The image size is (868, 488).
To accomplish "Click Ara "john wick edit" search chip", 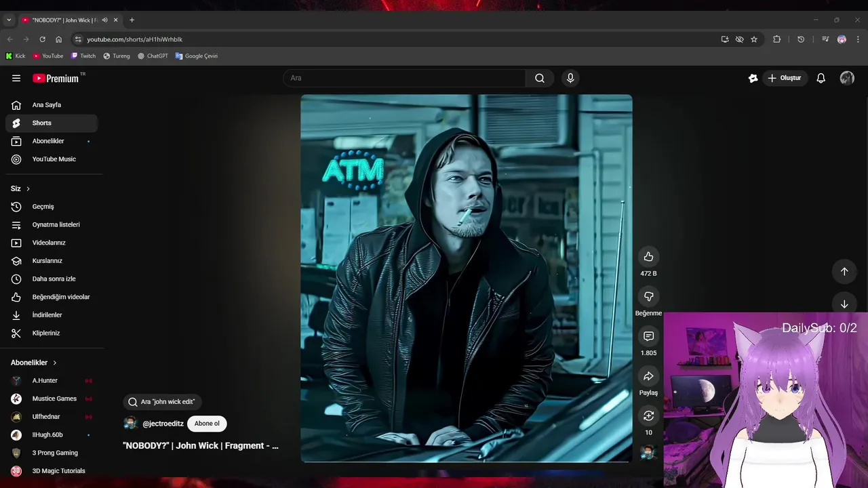I will tap(163, 402).
